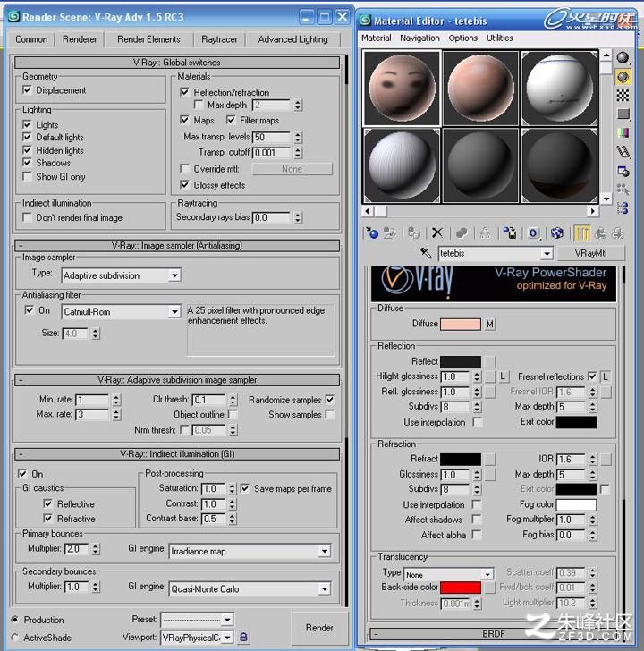Click the VRayMtl material type button

pyautogui.click(x=590, y=253)
